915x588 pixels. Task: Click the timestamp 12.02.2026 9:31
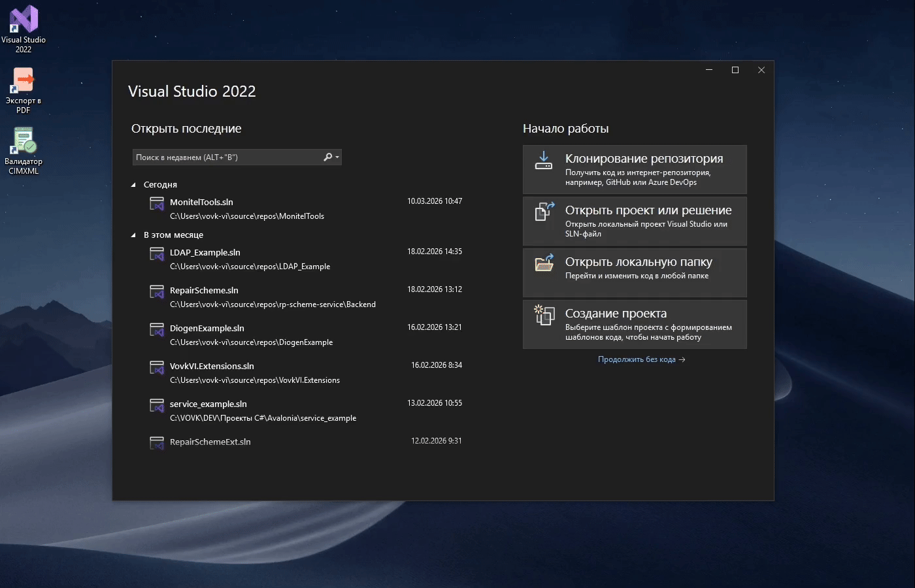pyautogui.click(x=437, y=441)
